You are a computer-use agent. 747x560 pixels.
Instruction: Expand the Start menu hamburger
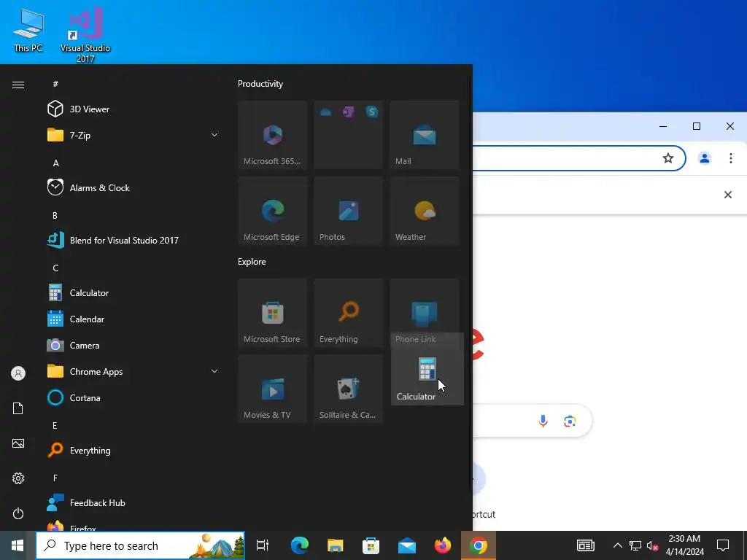[x=18, y=85]
